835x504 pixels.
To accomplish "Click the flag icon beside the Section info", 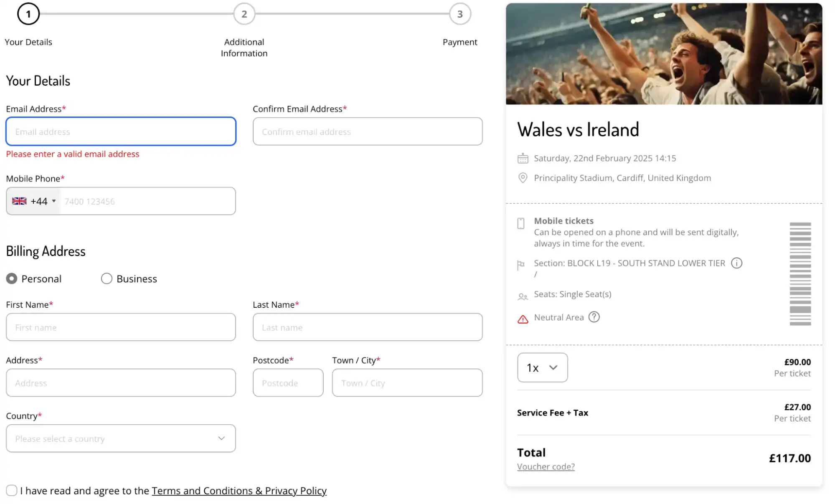I will (x=521, y=263).
